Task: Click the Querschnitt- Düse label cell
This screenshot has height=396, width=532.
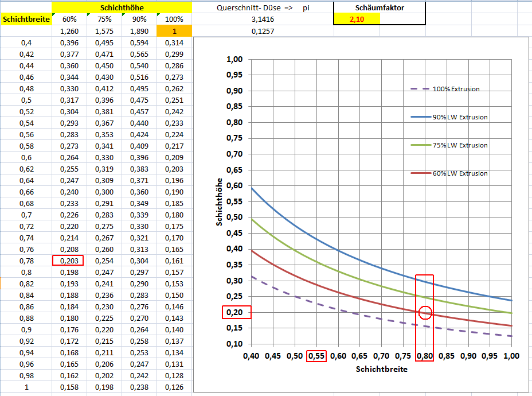Action: [x=255, y=7]
